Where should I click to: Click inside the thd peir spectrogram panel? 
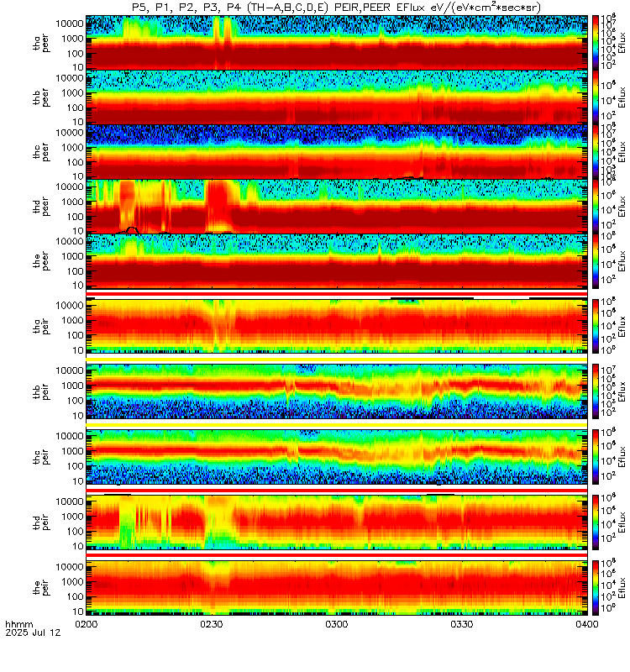337,522
